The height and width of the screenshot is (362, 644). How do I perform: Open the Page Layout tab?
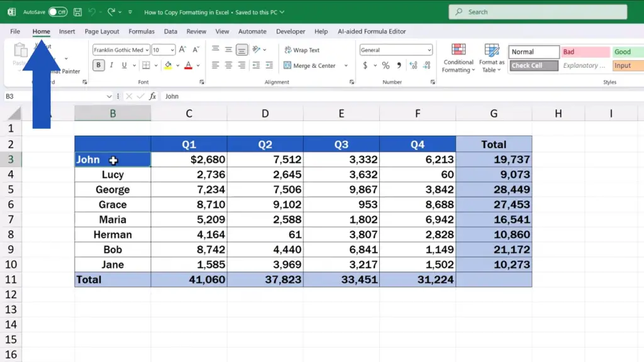[102, 31]
